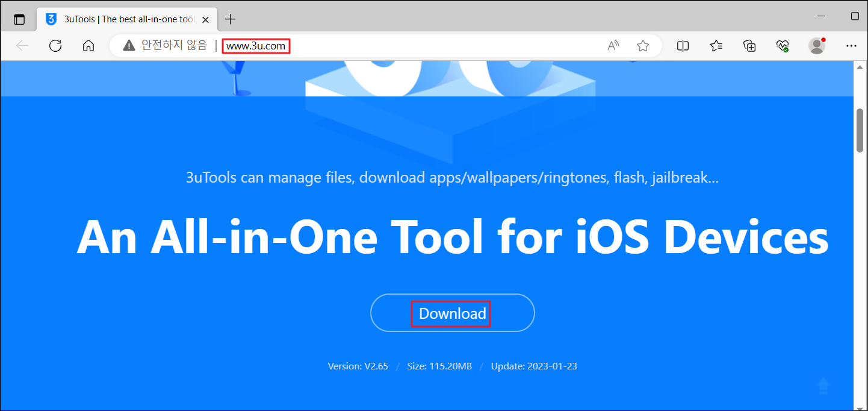This screenshot has width=868, height=411.
Task: Refresh the page
Action: pyautogui.click(x=55, y=46)
